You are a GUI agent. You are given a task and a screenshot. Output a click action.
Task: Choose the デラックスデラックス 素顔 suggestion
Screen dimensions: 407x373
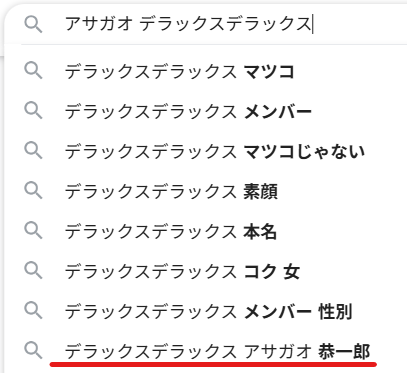pos(205,191)
